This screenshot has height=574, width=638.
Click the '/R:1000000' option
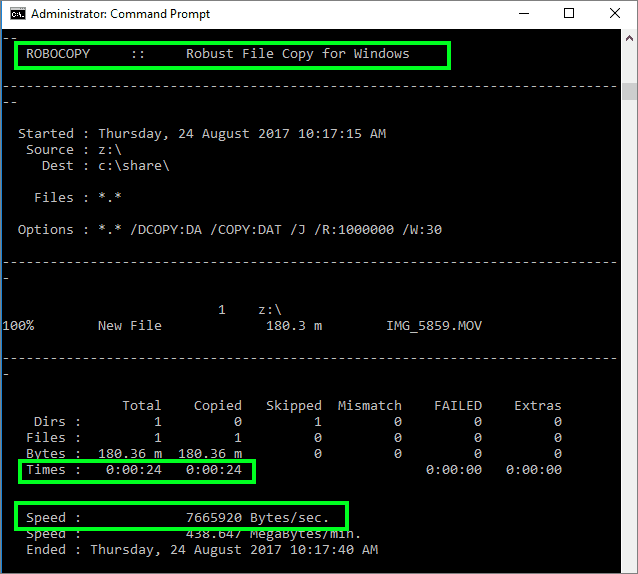pos(354,230)
